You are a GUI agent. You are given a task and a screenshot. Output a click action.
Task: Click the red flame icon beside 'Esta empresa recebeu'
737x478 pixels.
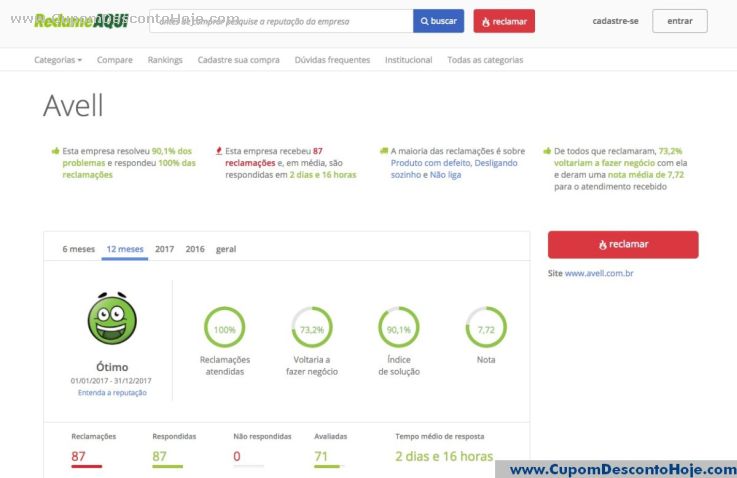(219, 151)
